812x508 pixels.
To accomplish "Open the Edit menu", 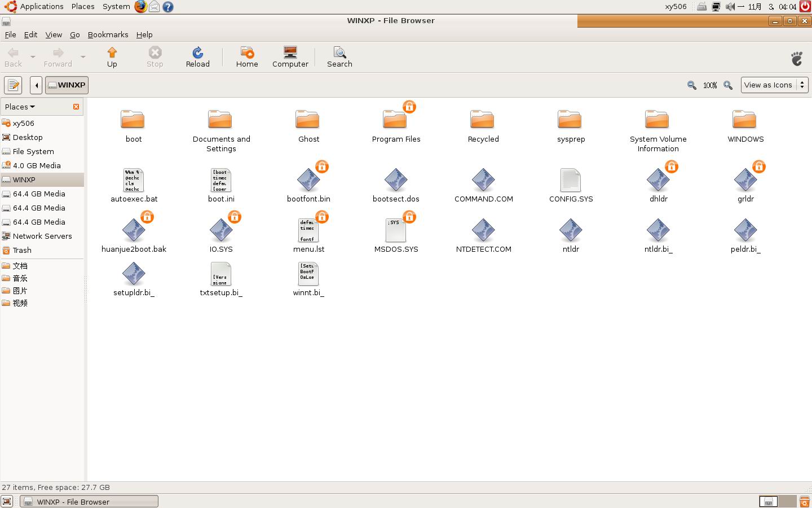I will [x=30, y=34].
